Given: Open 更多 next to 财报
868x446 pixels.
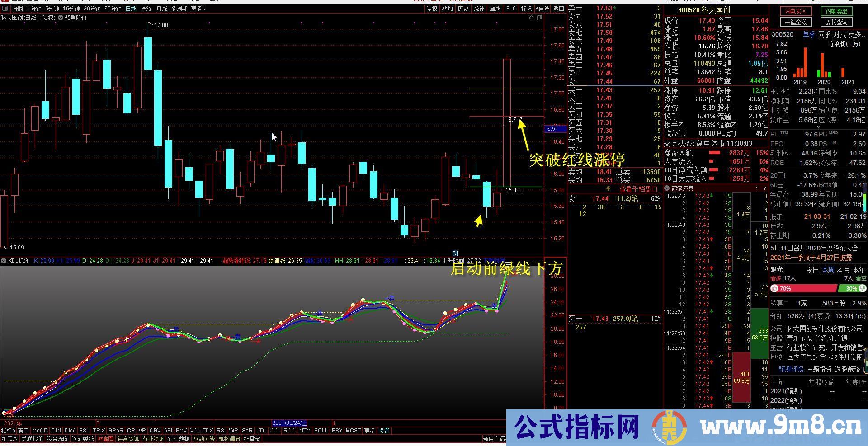Looking at the screenshot, I should pyautogui.click(x=856, y=34).
